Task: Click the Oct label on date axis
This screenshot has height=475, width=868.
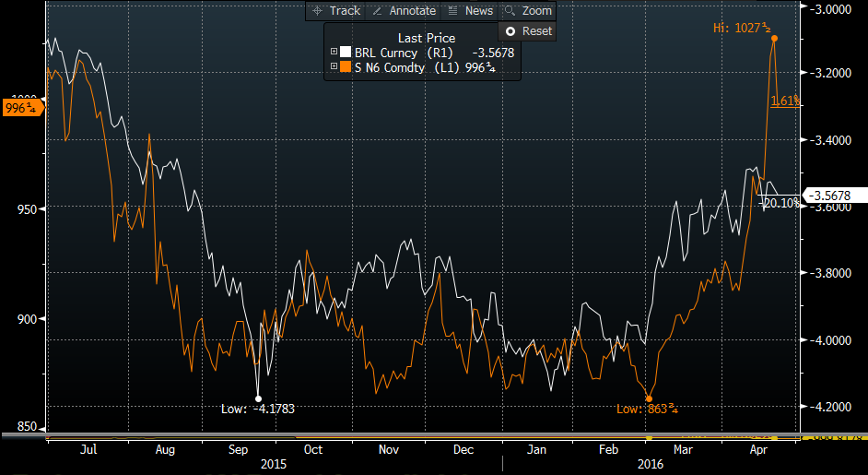Action: coord(313,450)
